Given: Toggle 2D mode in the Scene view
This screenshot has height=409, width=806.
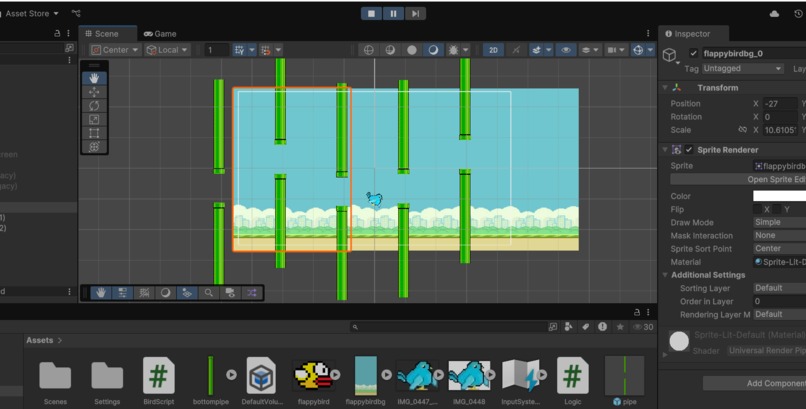Looking at the screenshot, I should point(493,50).
